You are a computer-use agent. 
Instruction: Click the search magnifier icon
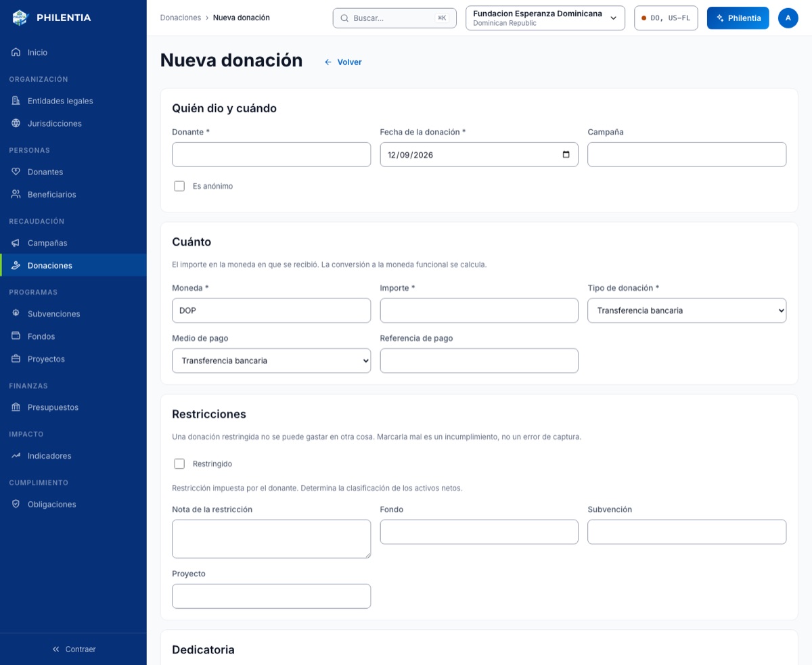tap(344, 18)
